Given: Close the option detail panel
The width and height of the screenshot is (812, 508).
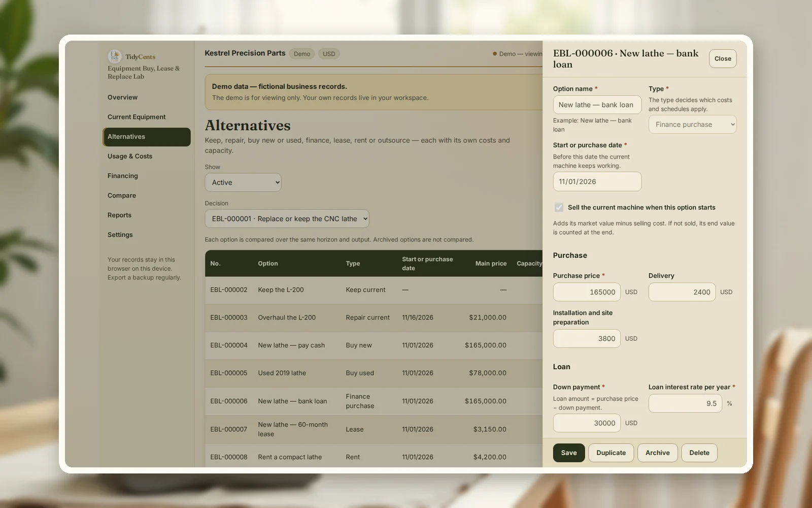Looking at the screenshot, I should click(723, 58).
